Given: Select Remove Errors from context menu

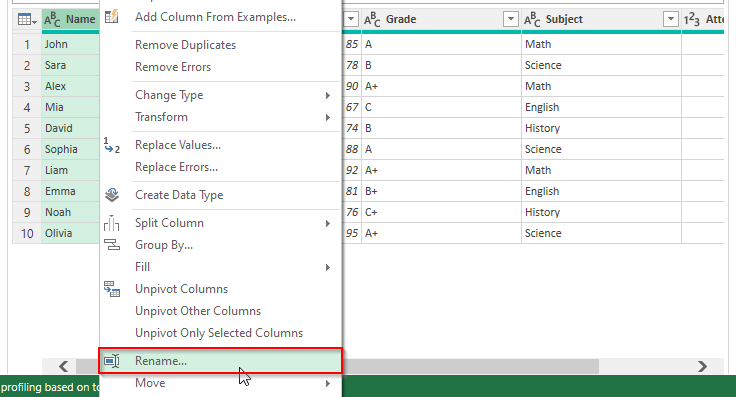Looking at the screenshot, I should point(221,67).
